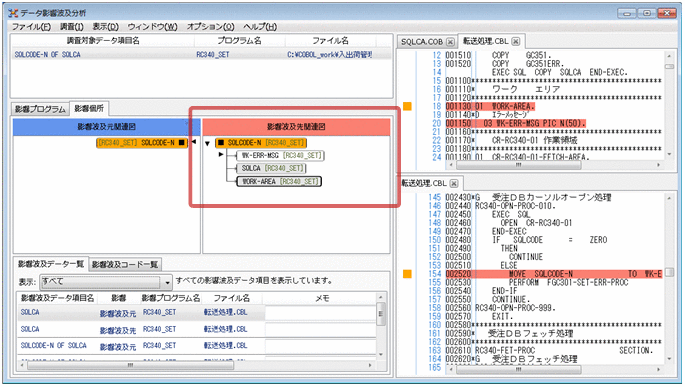Close the upper 転送処理.CBL tab with its x icon
The image size is (685, 387).
click(516, 41)
